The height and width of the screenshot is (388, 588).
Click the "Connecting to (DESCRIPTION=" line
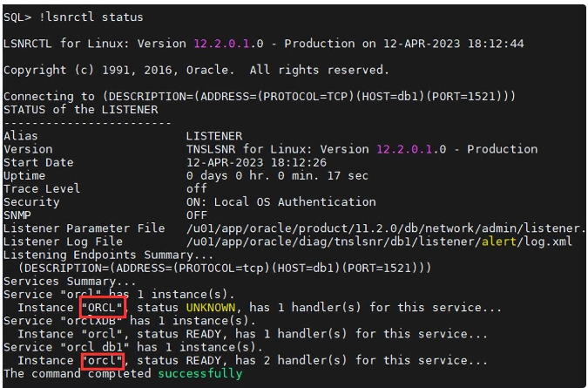tap(260, 97)
